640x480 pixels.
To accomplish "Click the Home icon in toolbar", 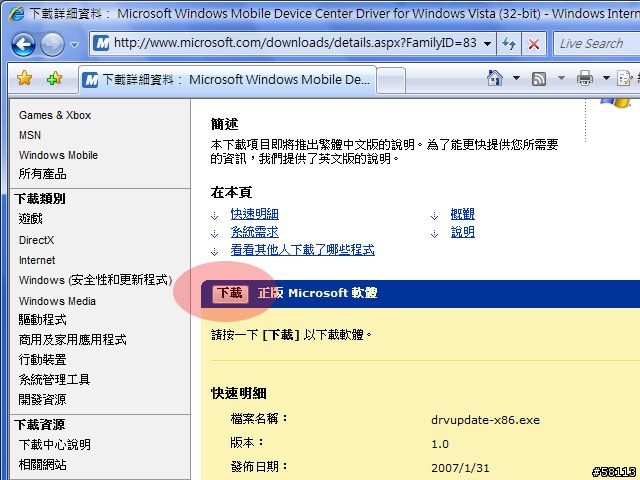I will click(x=495, y=78).
